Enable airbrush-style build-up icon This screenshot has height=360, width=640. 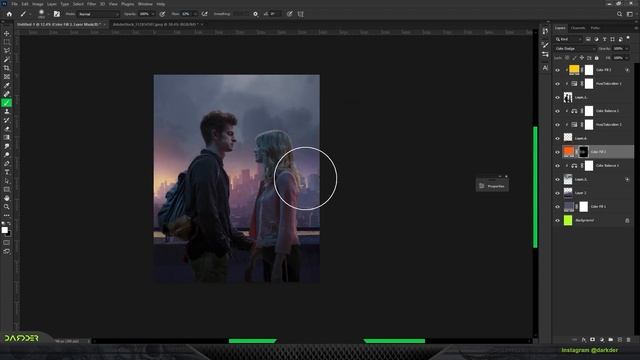[204, 14]
